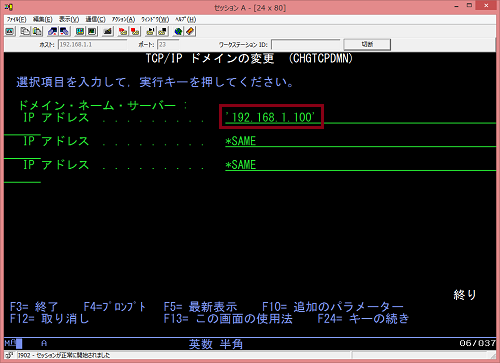Click the color remap display icon
Screen dimensions: 500x363
pos(80,32)
